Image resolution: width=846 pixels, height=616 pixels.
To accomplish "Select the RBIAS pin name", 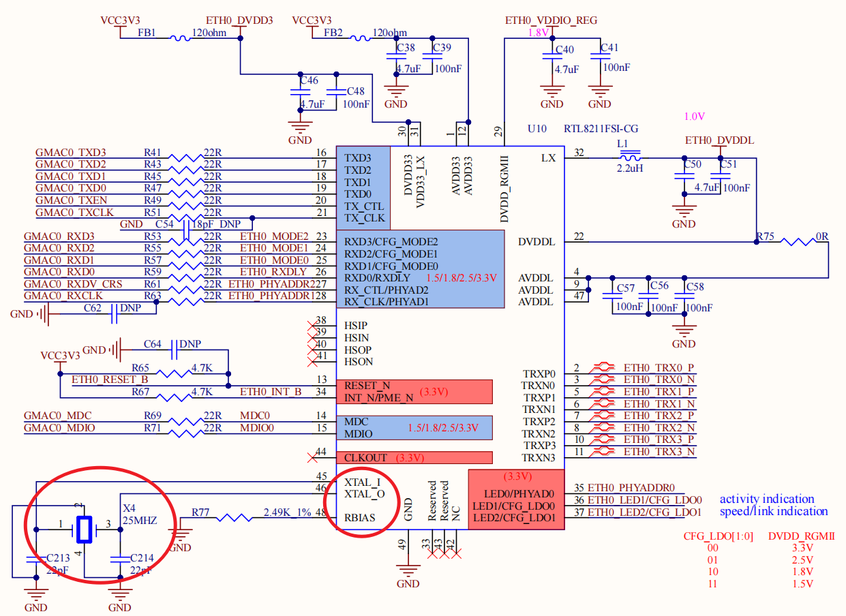I will [x=359, y=518].
